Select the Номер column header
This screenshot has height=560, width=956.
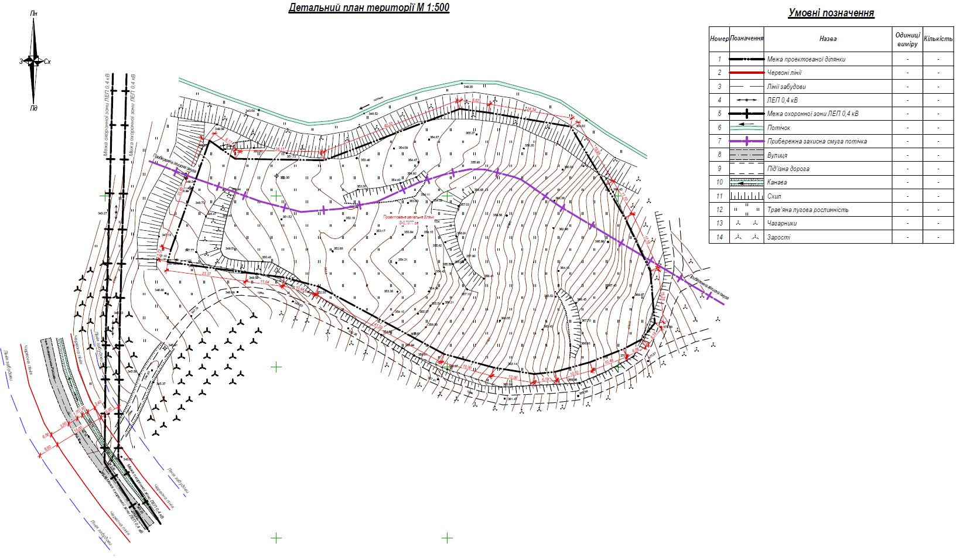719,39
